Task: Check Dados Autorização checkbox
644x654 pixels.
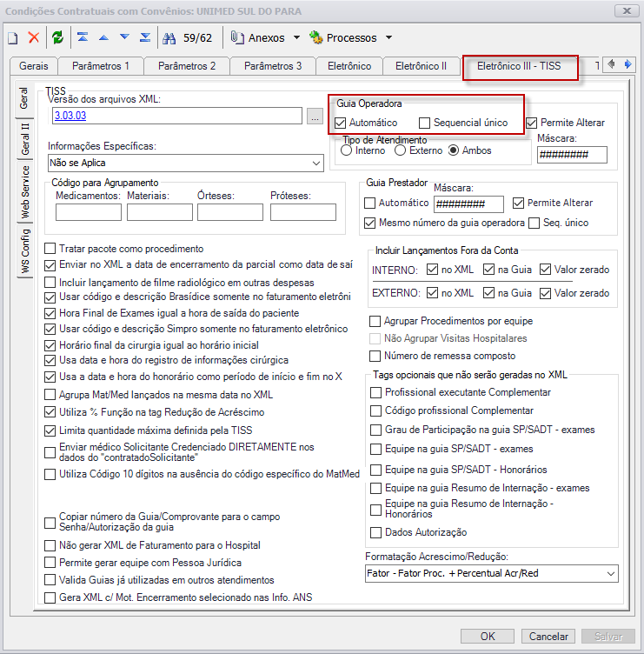Action: [x=376, y=532]
